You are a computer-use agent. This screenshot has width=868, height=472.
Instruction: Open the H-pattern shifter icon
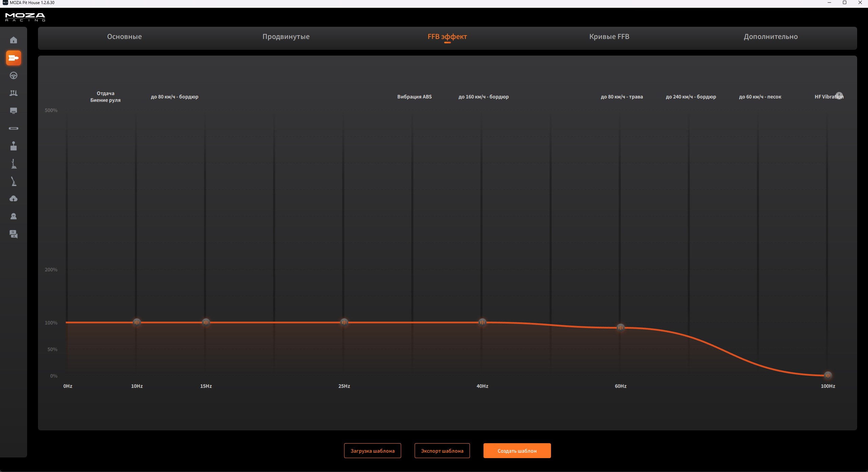click(14, 146)
